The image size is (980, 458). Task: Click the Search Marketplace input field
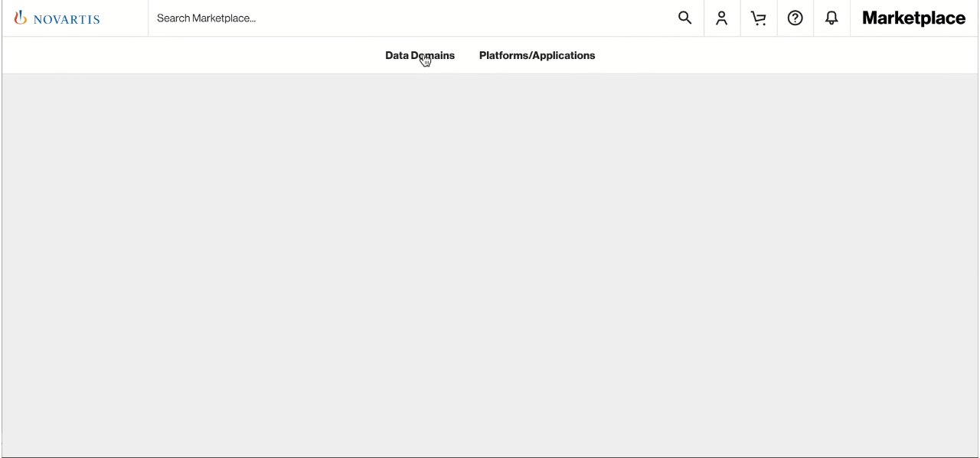pyautogui.click(x=410, y=18)
